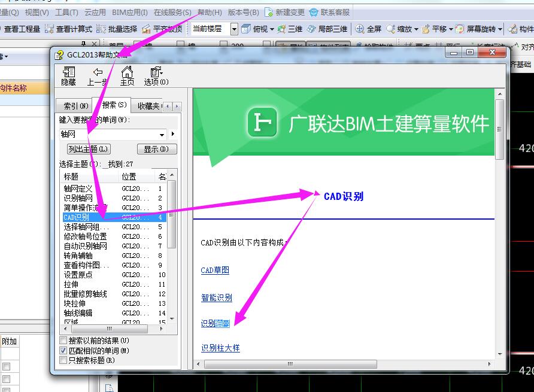Image resolution: width=534 pixels, height=392 pixels.
Task: Open the 当前楼层 floor dropdown
Action: [234, 29]
